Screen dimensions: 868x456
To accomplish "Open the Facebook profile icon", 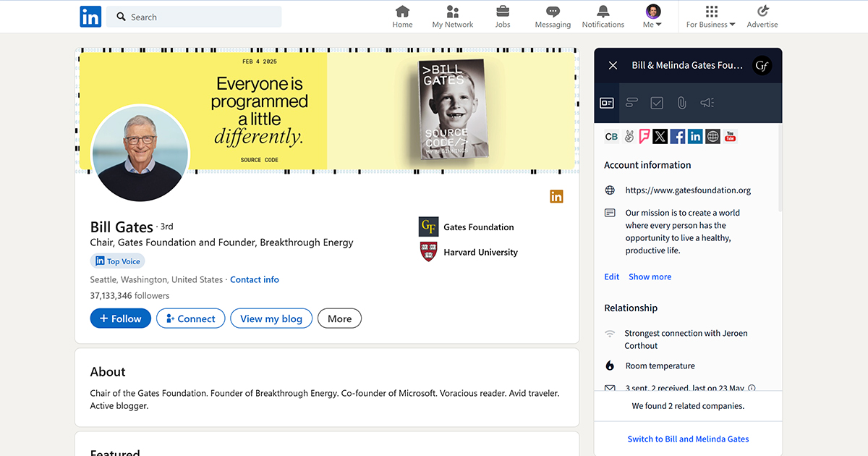I will click(x=678, y=136).
